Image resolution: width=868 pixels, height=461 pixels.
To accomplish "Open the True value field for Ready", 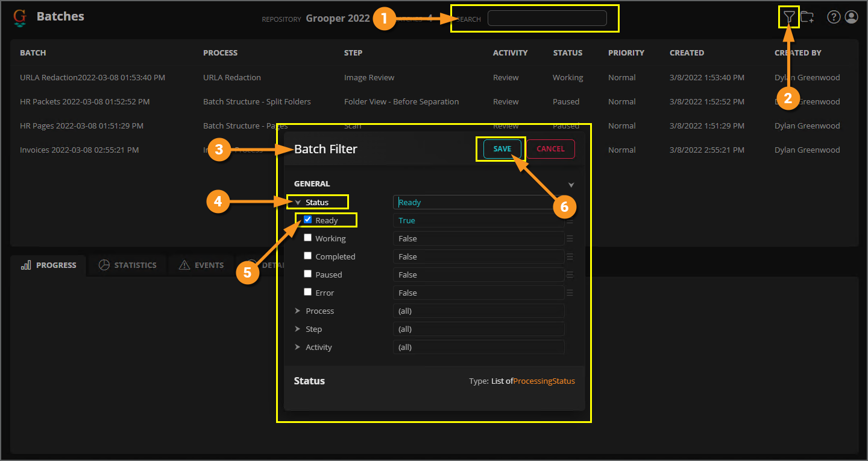I will [479, 220].
